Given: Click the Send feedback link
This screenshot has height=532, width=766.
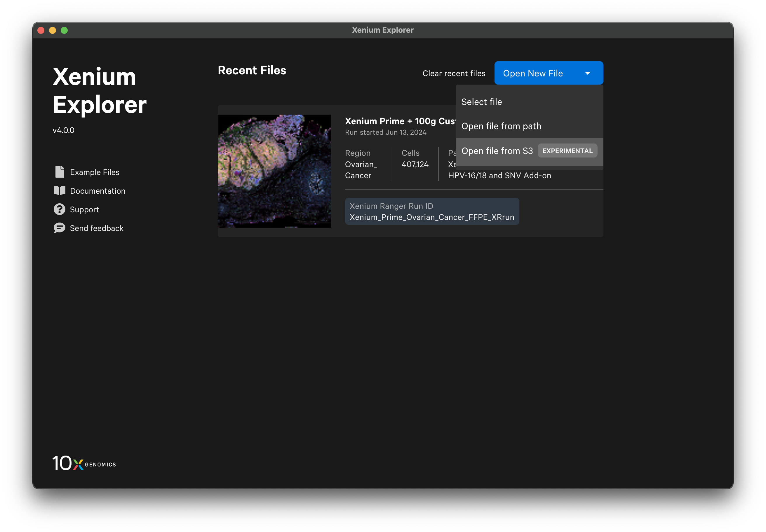Looking at the screenshot, I should [97, 228].
